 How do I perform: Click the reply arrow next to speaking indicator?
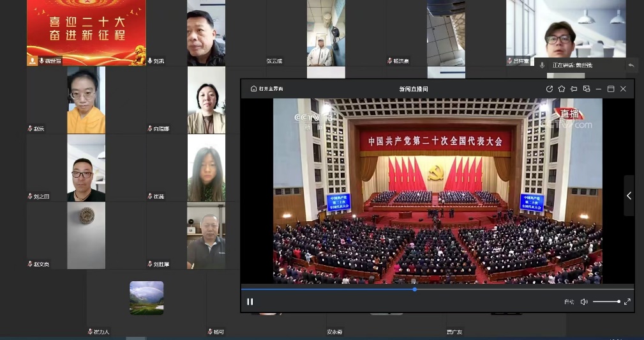pyautogui.click(x=631, y=65)
